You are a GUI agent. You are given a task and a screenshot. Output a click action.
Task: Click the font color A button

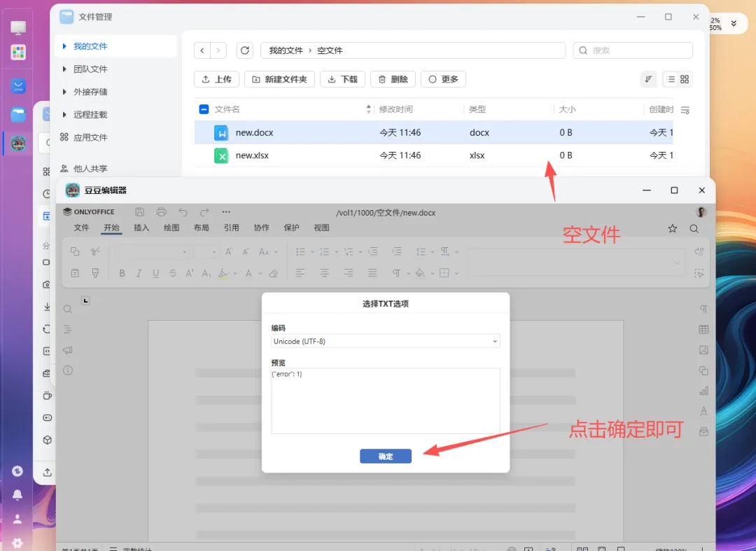pyautogui.click(x=248, y=273)
